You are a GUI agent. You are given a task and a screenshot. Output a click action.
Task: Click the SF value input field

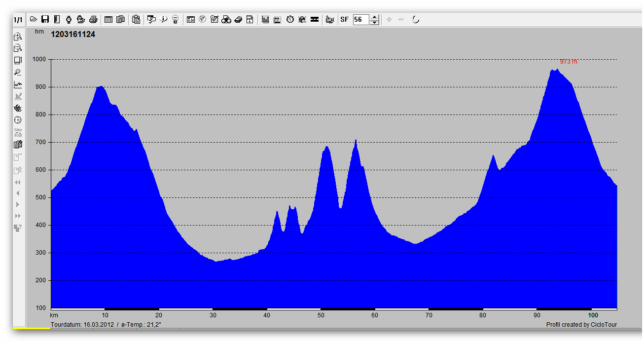pyautogui.click(x=360, y=20)
